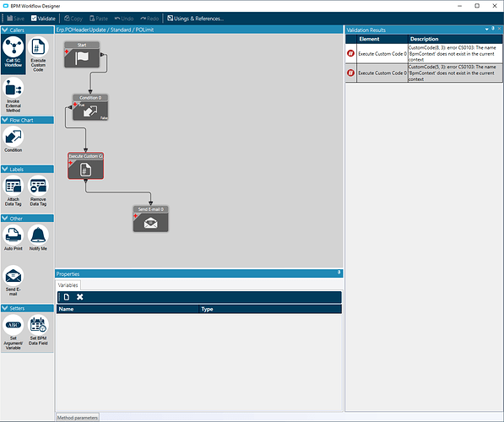Collapse the Flow Chart section
Image resolution: width=504 pixels, height=422 pixels.
(x=5, y=120)
